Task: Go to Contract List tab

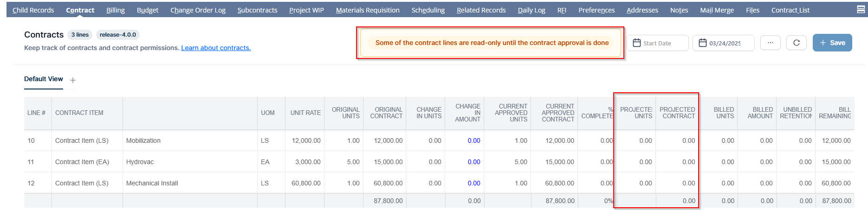Action: click(790, 10)
